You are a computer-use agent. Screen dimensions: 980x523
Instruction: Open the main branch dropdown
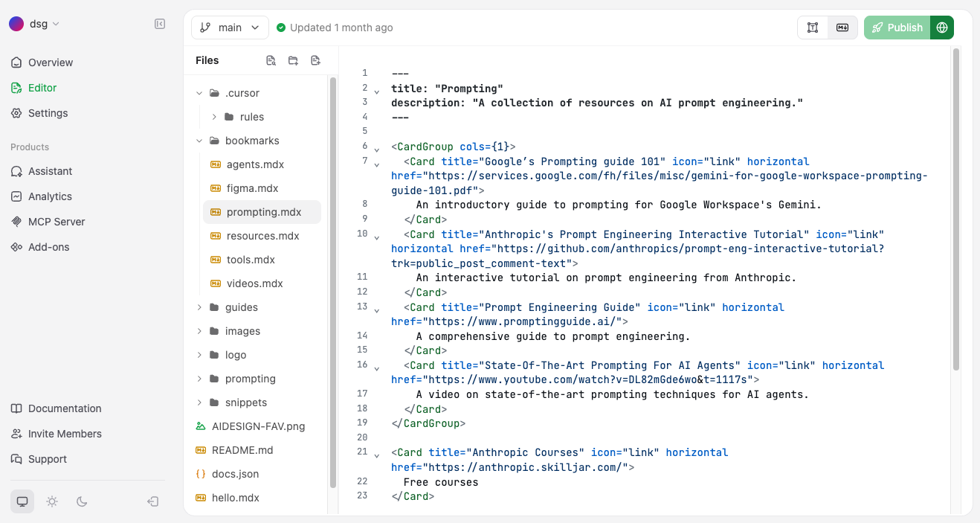230,28
